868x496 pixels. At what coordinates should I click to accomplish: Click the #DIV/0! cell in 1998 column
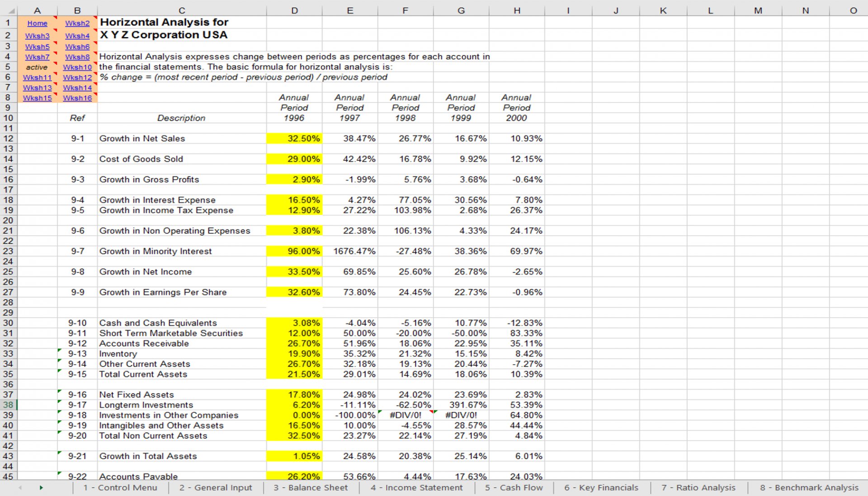pos(406,415)
